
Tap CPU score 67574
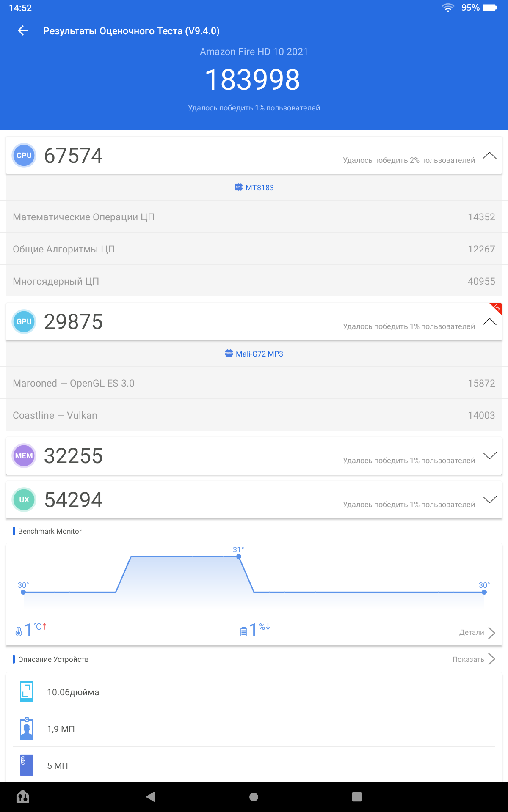(73, 156)
